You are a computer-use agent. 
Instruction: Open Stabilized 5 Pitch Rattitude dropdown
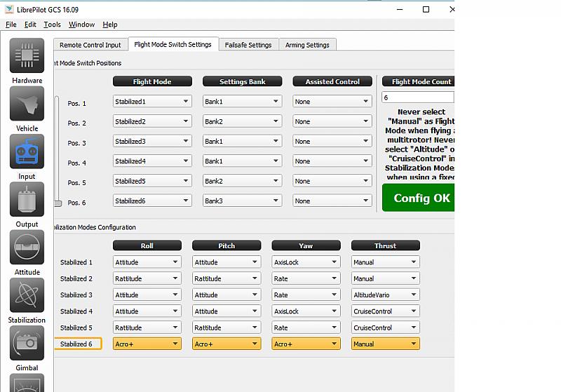pos(227,327)
